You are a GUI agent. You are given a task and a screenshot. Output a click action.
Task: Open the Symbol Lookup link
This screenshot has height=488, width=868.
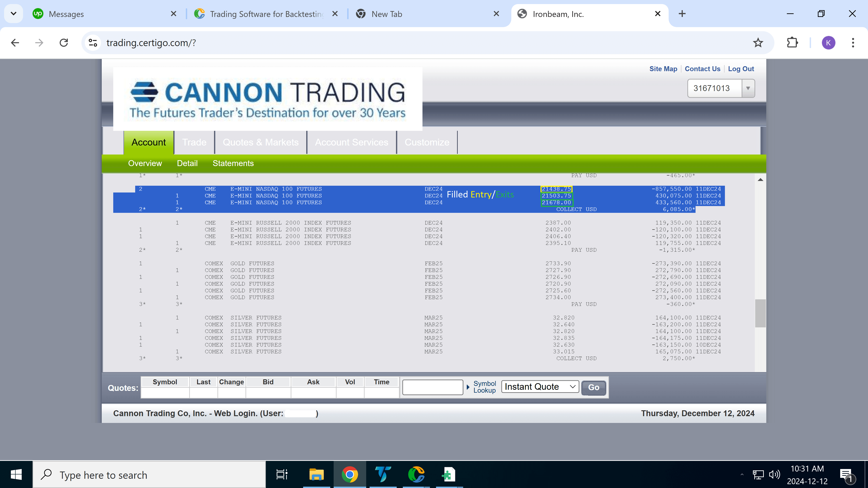click(484, 387)
